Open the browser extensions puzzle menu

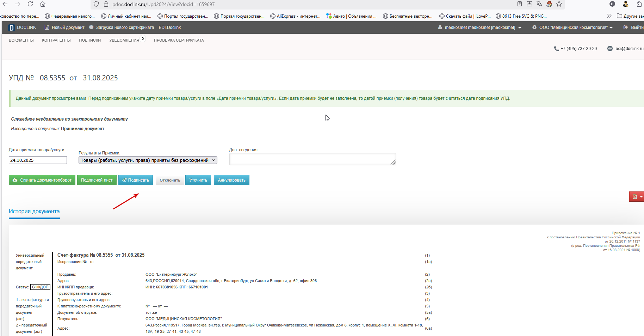point(639,4)
